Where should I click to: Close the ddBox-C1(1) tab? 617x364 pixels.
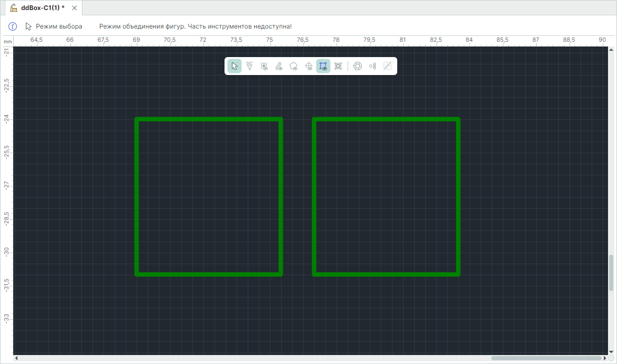[74, 8]
